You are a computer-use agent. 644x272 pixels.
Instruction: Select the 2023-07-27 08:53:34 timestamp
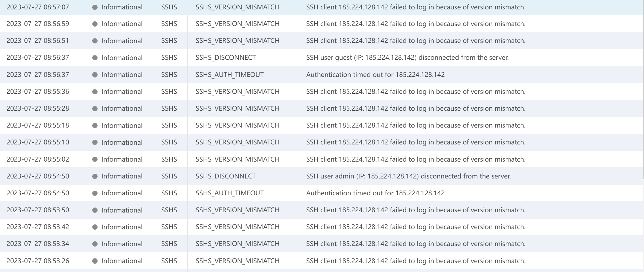(x=38, y=244)
